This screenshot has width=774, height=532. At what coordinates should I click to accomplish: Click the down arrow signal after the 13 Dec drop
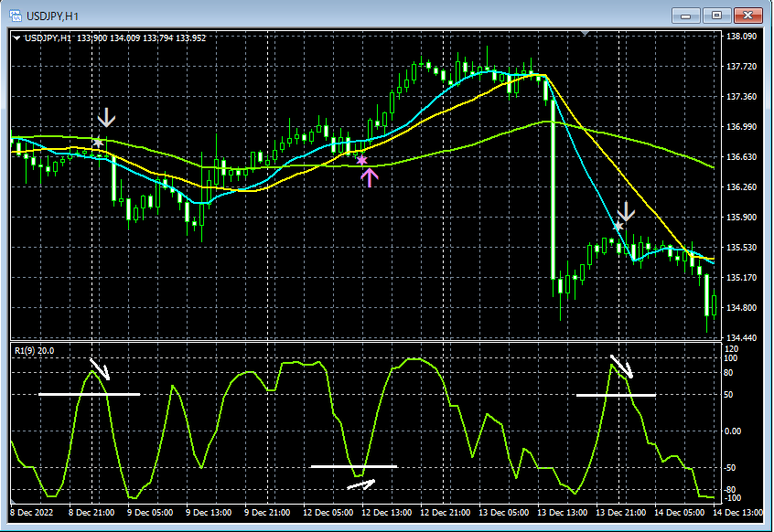(626, 211)
